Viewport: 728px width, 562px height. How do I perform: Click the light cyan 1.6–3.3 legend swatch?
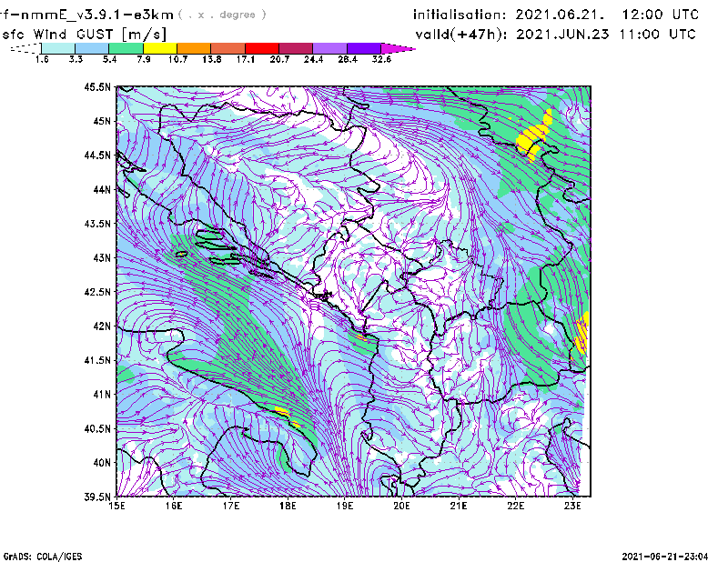pyautogui.click(x=58, y=48)
